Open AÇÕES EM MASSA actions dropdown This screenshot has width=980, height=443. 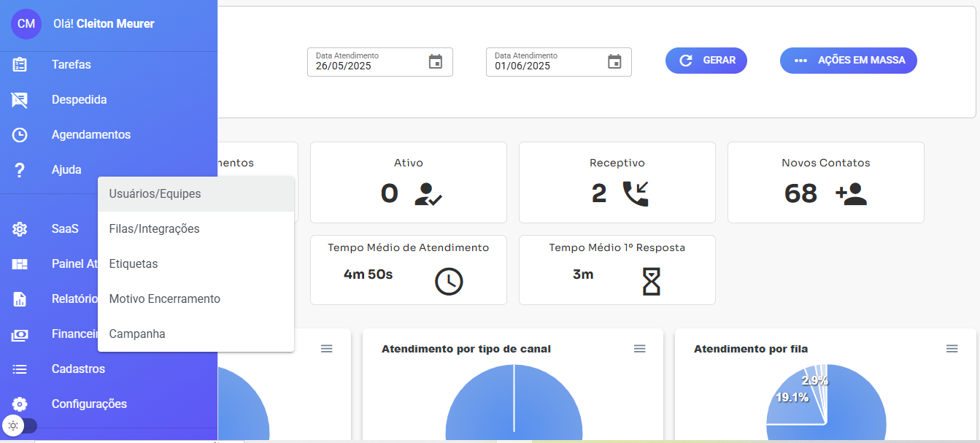pos(848,61)
